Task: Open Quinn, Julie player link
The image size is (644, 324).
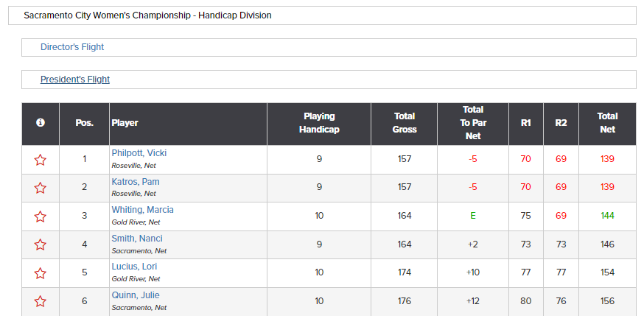Action: tap(136, 295)
